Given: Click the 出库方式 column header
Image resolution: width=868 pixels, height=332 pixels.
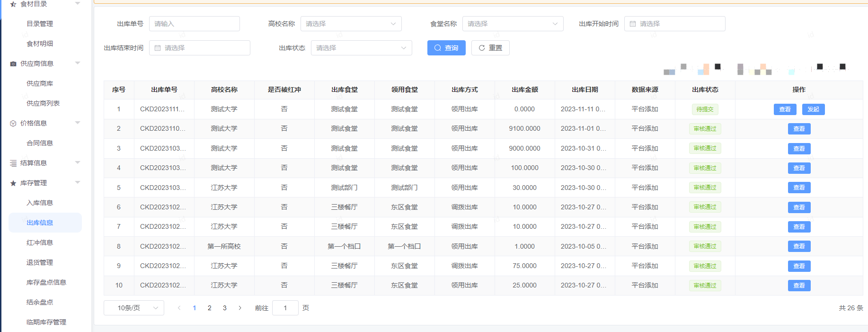Looking at the screenshot, I should [x=465, y=90].
